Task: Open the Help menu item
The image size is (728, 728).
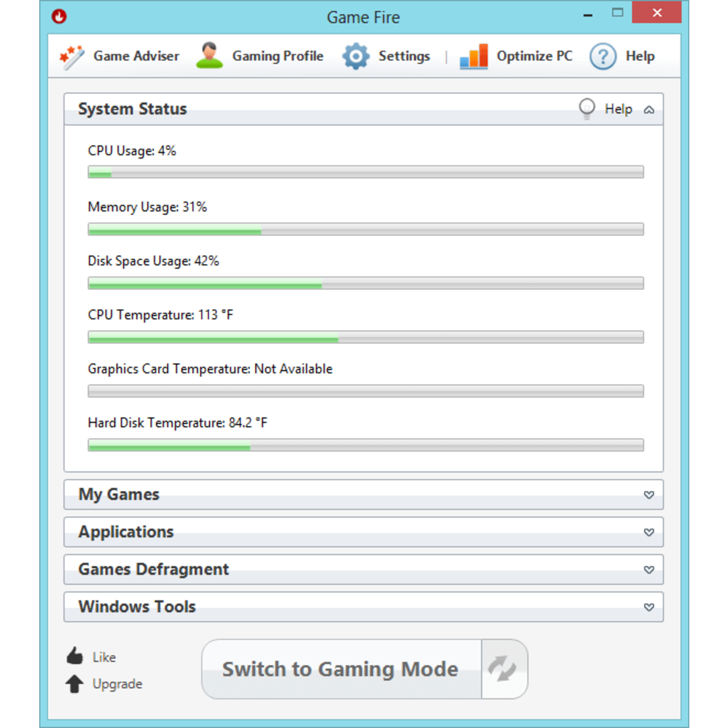Action: pos(640,56)
